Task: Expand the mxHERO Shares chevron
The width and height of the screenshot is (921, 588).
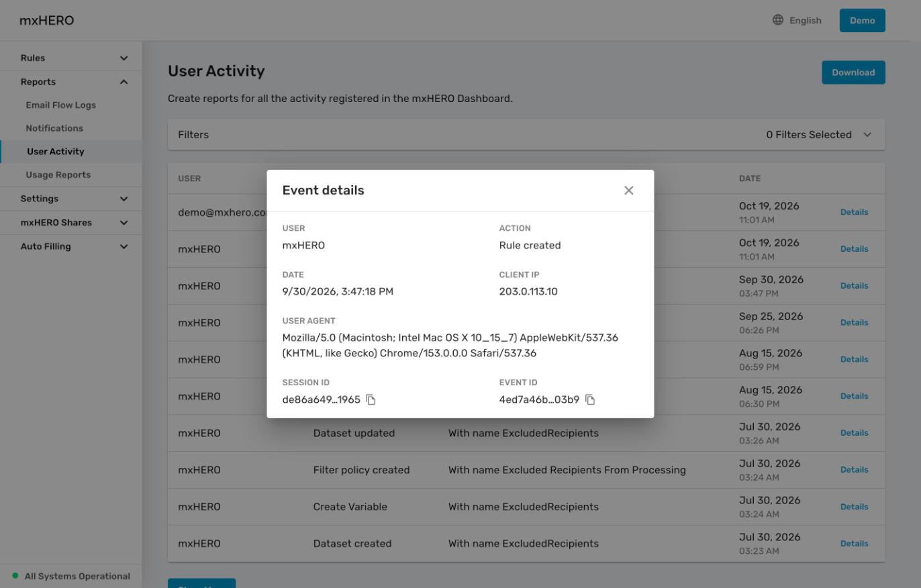Action: click(124, 223)
